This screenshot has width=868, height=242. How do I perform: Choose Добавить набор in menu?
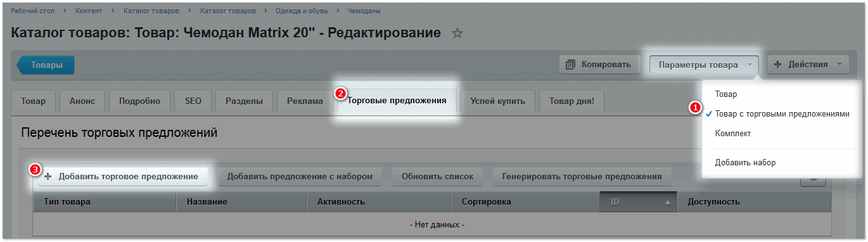(745, 162)
